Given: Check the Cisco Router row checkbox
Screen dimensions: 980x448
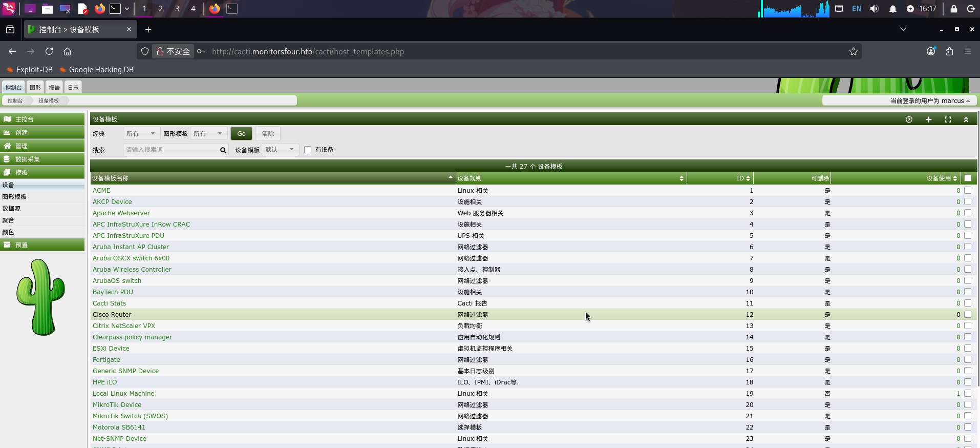Looking at the screenshot, I should (x=968, y=314).
